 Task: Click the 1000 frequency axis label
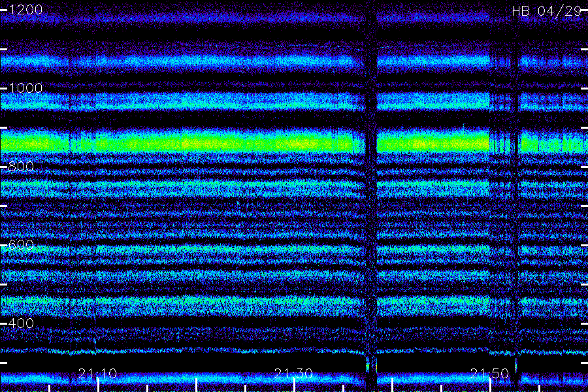(25, 88)
